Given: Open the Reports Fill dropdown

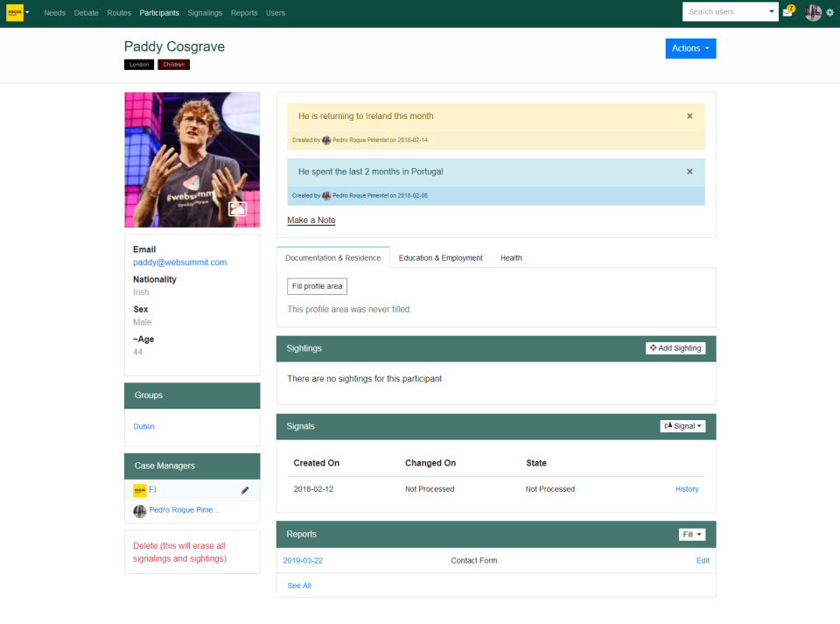Looking at the screenshot, I should click(x=691, y=535).
